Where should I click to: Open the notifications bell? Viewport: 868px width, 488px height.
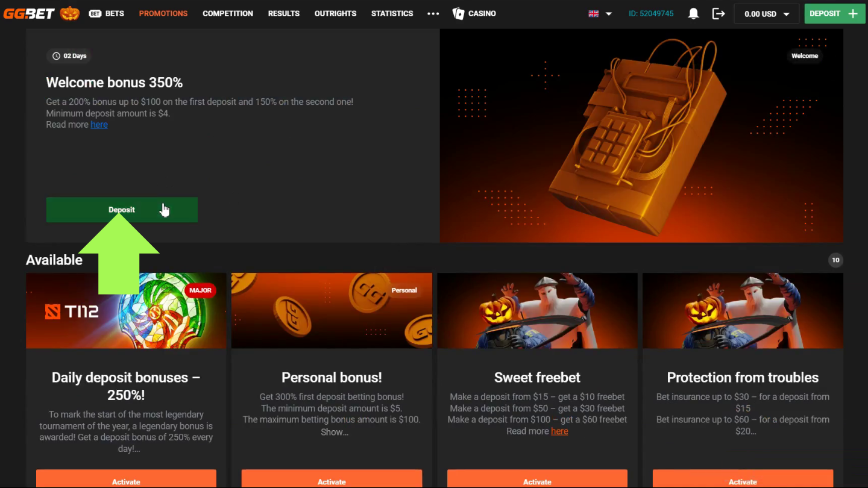click(694, 13)
